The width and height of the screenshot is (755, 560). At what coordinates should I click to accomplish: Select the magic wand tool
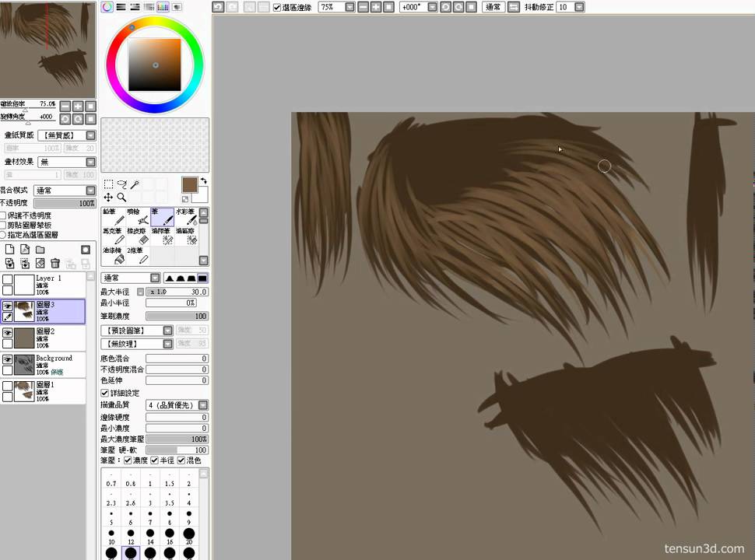click(135, 184)
